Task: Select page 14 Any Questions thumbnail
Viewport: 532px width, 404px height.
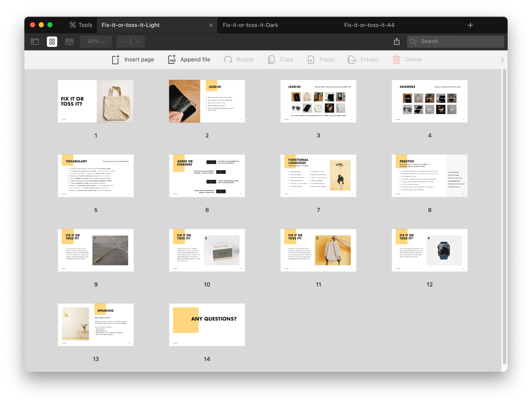Action: coord(207,325)
